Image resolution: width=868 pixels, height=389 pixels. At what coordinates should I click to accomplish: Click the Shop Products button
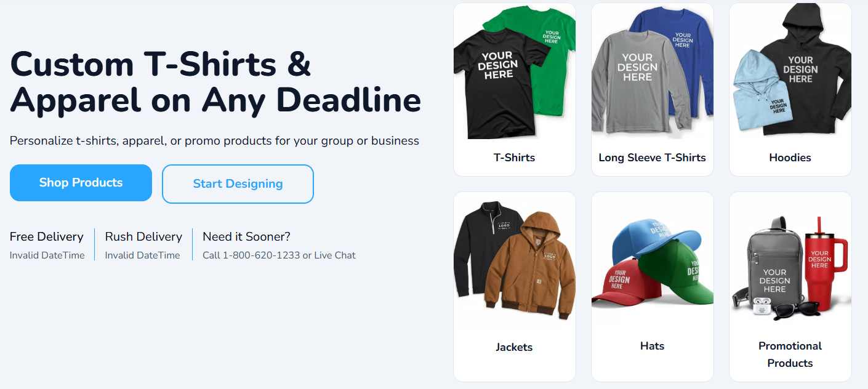(81, 183)
